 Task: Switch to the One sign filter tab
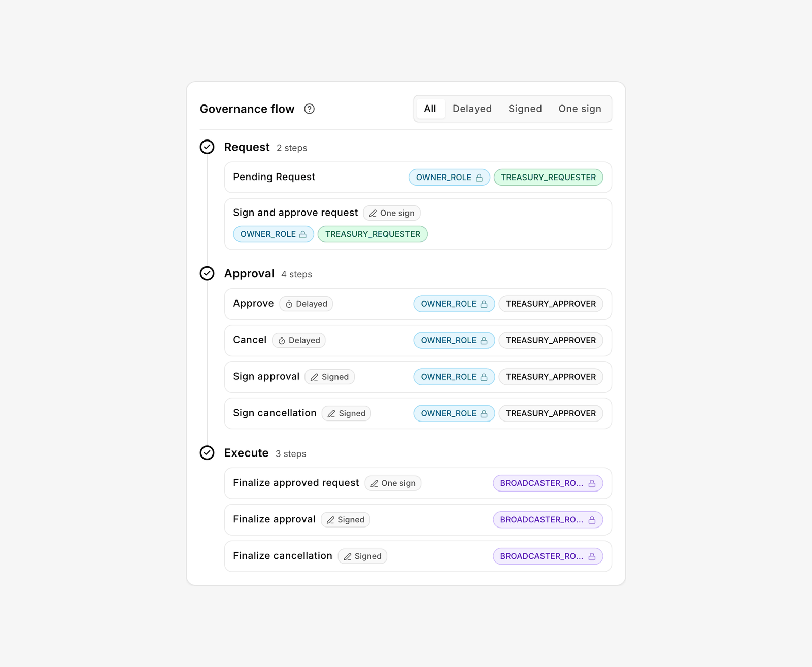(580, 109)
